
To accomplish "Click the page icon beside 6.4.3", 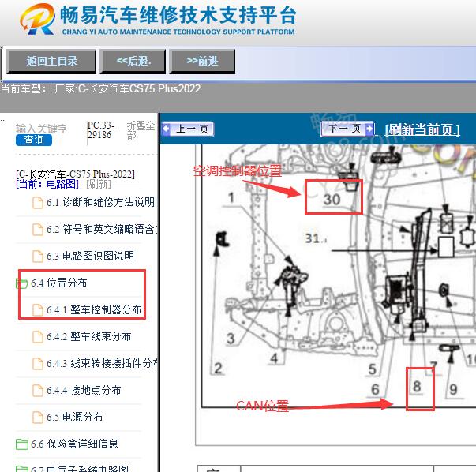I will point(38,364).
